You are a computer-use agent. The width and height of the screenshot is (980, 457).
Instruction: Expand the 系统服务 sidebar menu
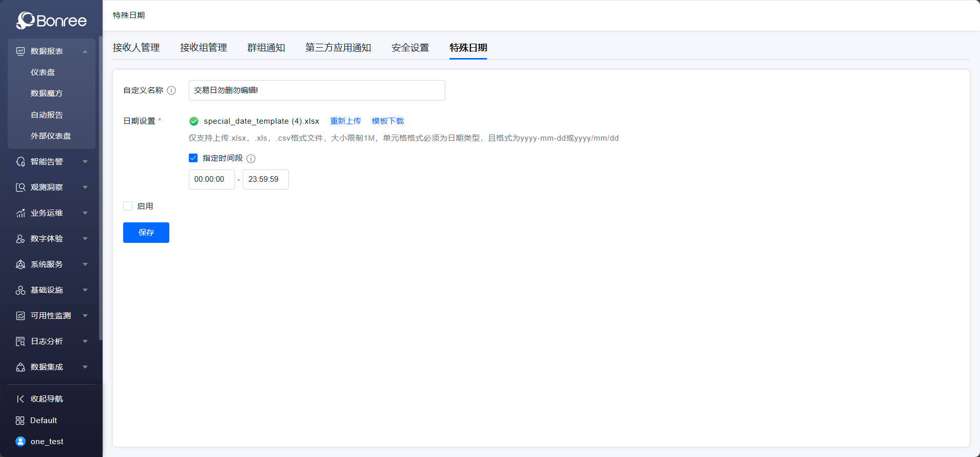coord(85,264)
